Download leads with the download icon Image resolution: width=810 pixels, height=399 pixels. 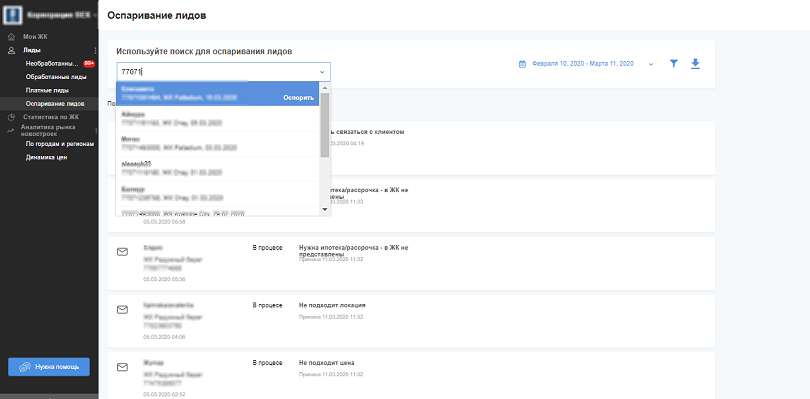[695, 64]
